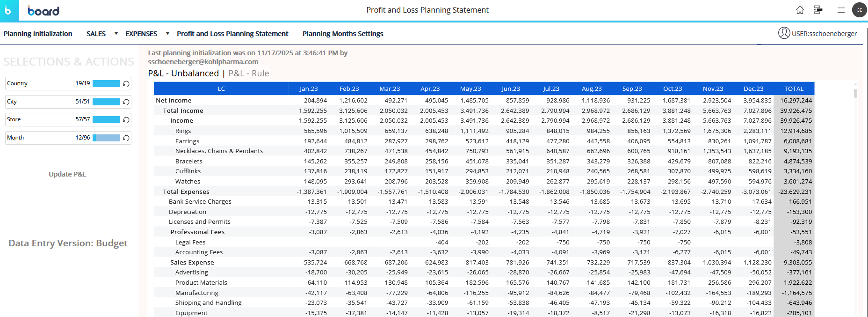The image size is (868, 317).
Task: Open the selection panel icon
Action: click(818, 10)
